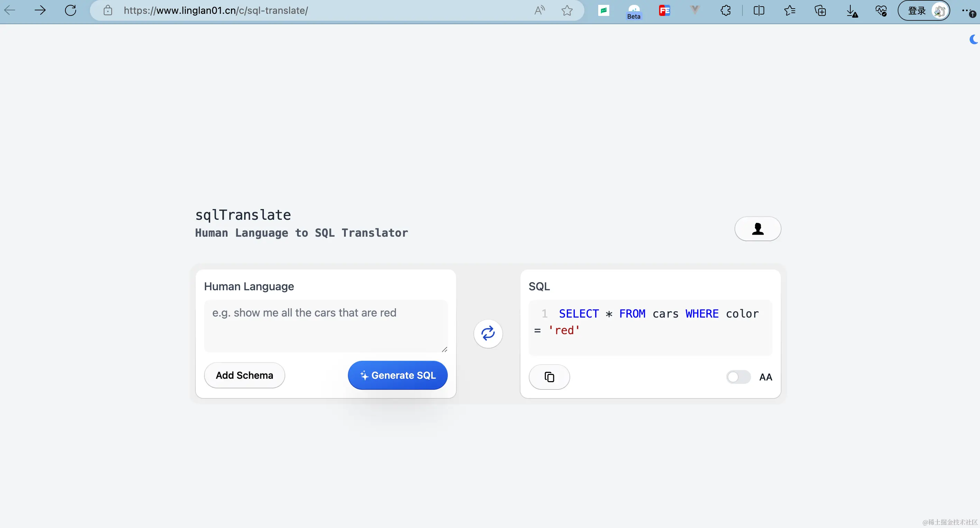
Task: Click the textarea resize handle corner
Action: [444, 349]
